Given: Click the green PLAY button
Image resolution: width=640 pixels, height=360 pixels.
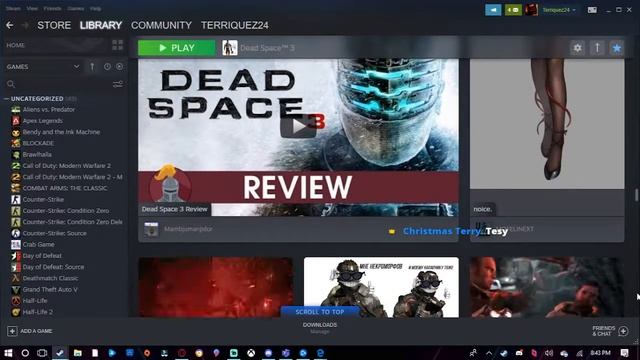Looking at the screenshot, I should [177, 48].
